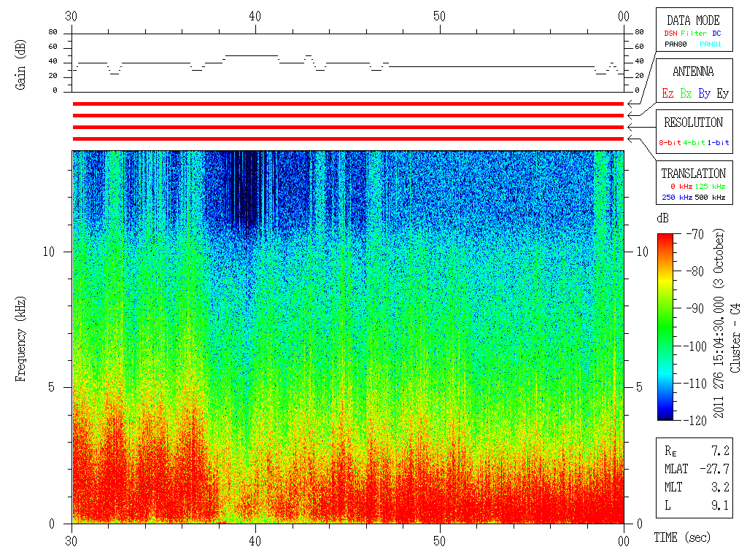Viewport: 747px width, 560px height.
Task: Choose the red 0 kHz translation label
Action: (x=681, y=186)
